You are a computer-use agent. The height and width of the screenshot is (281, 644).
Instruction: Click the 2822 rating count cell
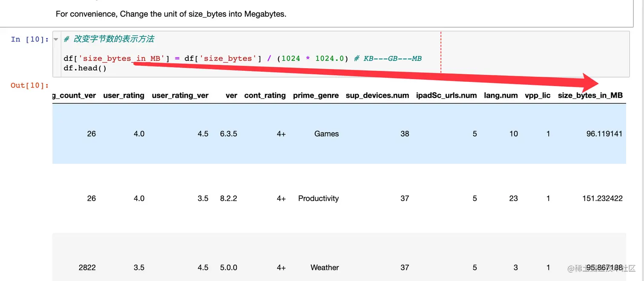point(87,268)
